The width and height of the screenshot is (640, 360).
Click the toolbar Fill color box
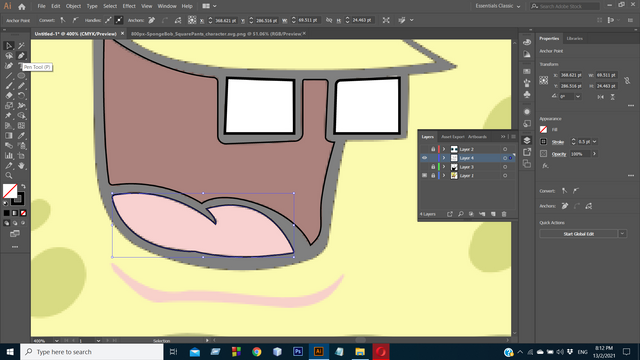(x=10, y=191)
